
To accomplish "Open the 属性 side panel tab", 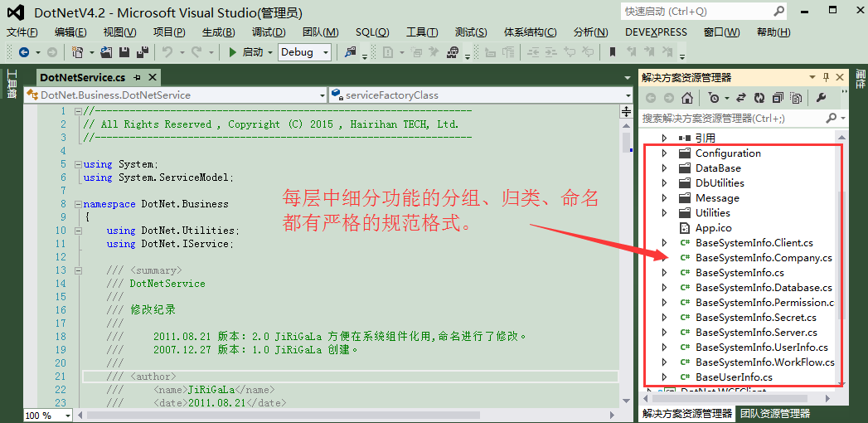I will coord(861,79).
